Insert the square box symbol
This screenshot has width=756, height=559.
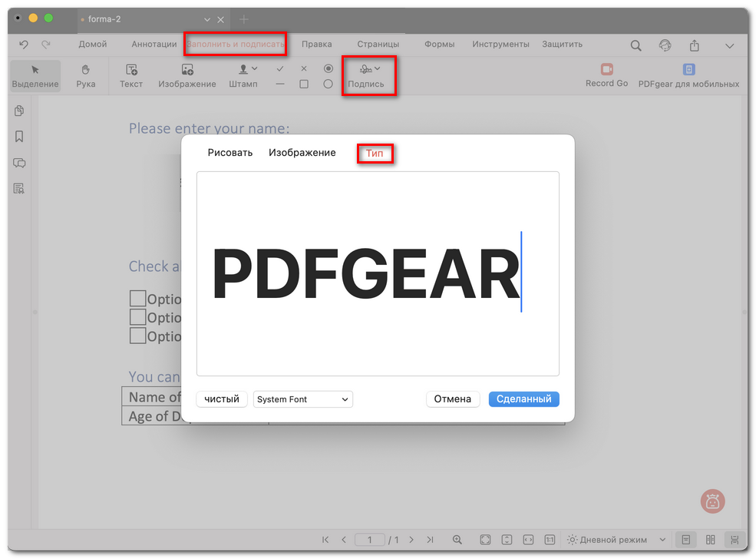(304, 84)
